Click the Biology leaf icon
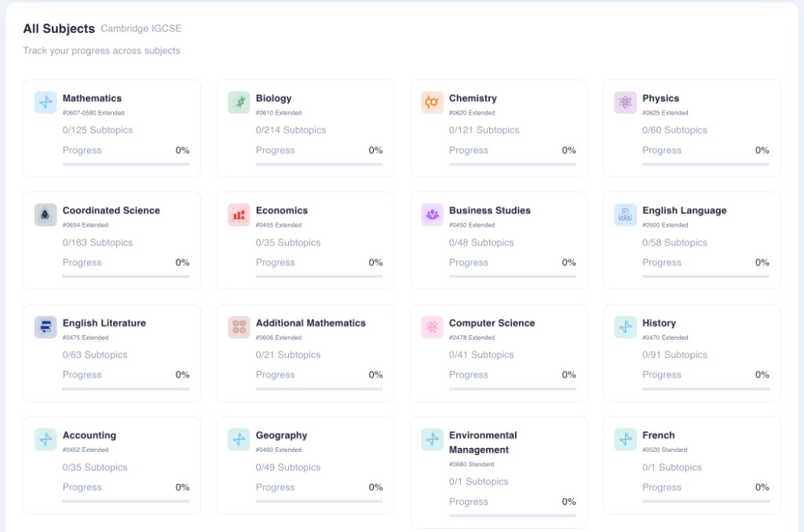This screenshot has height=532, width=804. pos(238,102)
